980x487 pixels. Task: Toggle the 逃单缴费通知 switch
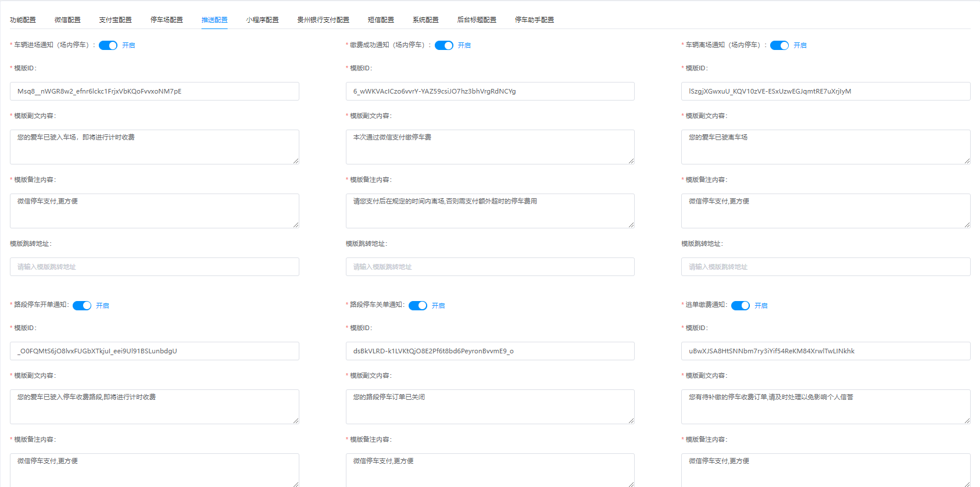click(740, 306)
